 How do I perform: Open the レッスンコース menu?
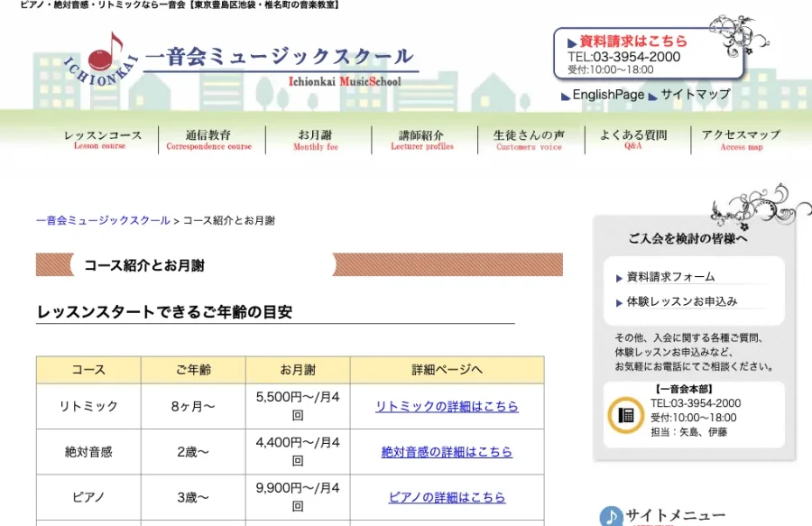tap(103, 140)
